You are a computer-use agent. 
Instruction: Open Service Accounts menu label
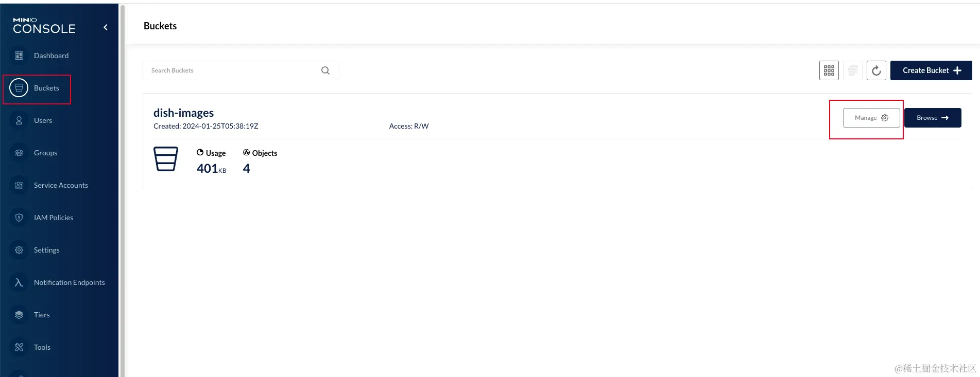pyautogui.click(x=61, y=185)
